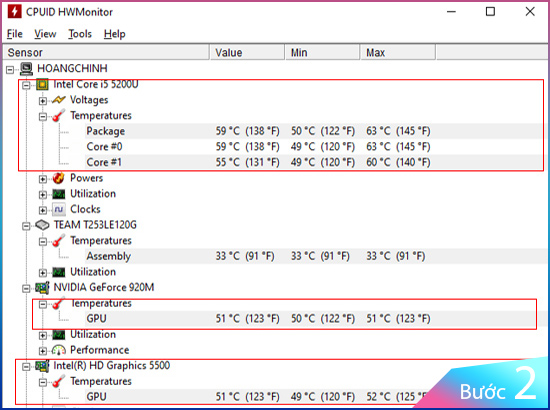Select the Core #1 row

[314, 162]
